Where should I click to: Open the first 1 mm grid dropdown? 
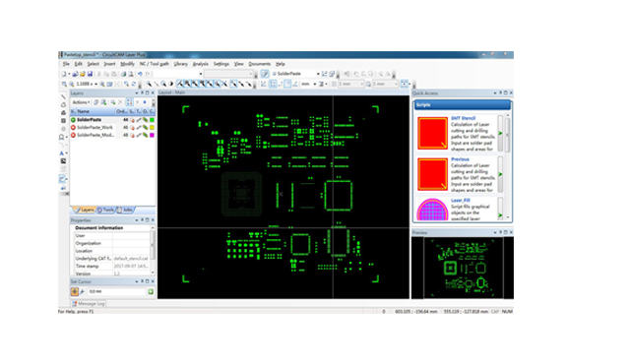[361, 84]
